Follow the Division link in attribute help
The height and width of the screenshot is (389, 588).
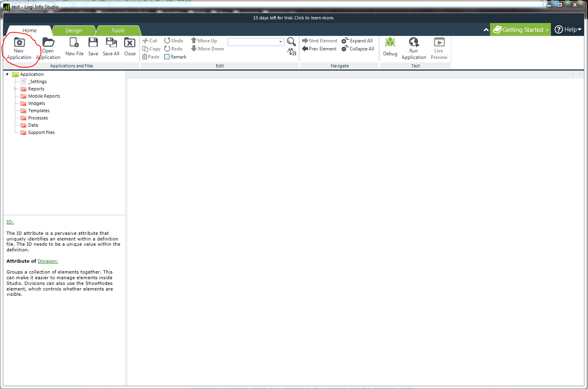coord(48,261)
